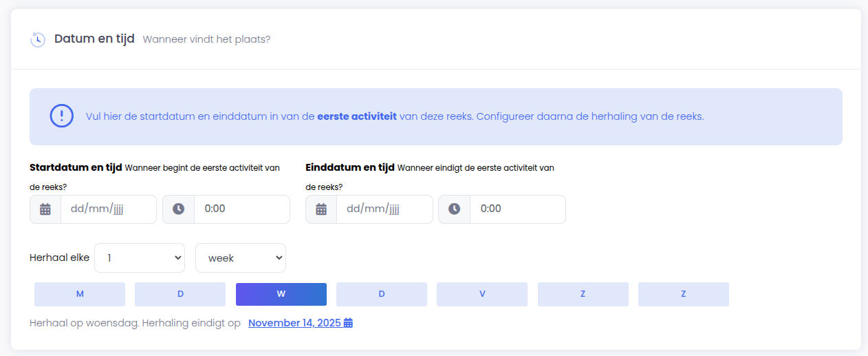Viewport: 868px width, 356px height.
Task: Open the repeat interval dropdown showing 1
Action: click(x=140, y=258)
